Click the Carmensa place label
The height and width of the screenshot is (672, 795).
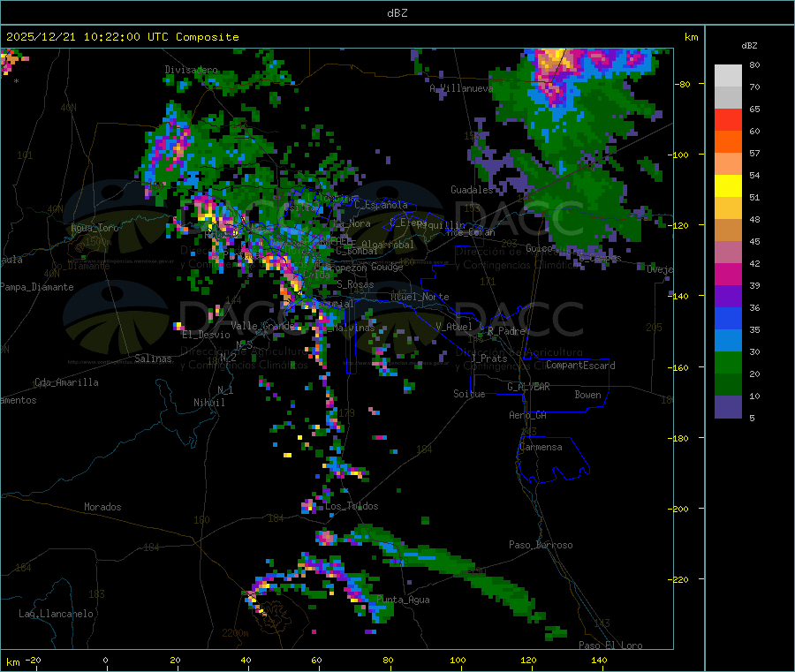click(x=541, y=447)
